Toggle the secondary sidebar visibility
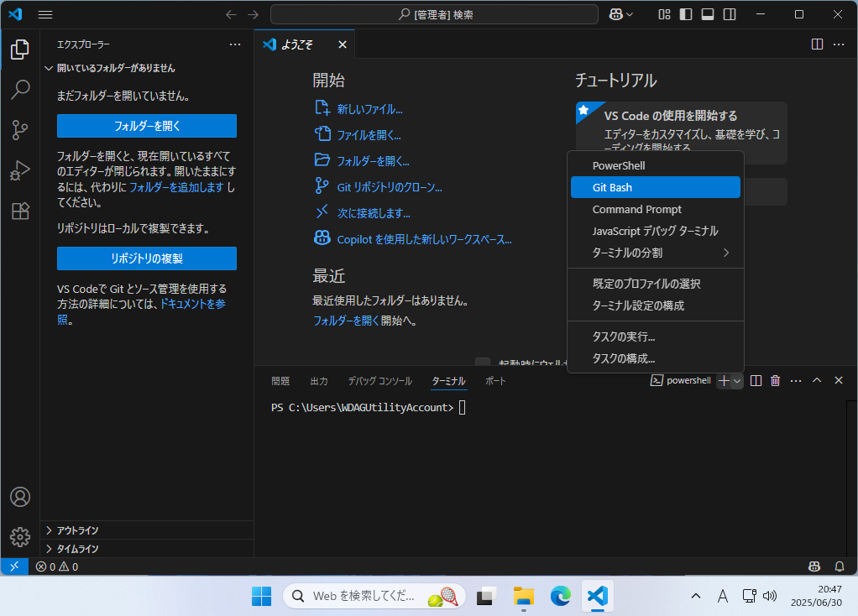Image resolution: width=858 pixels, height=616 pixels. tap(730, 15)
